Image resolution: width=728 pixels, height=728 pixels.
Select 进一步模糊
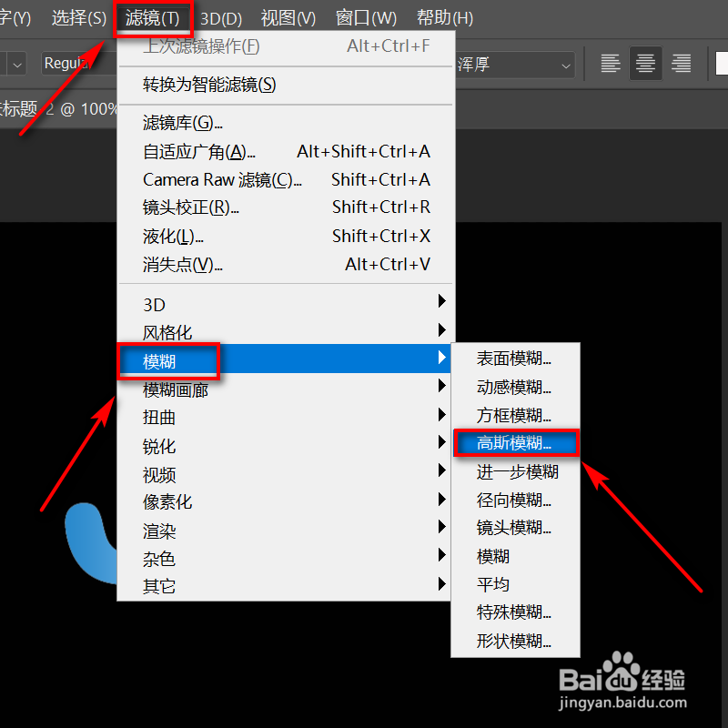click(515, 471)
